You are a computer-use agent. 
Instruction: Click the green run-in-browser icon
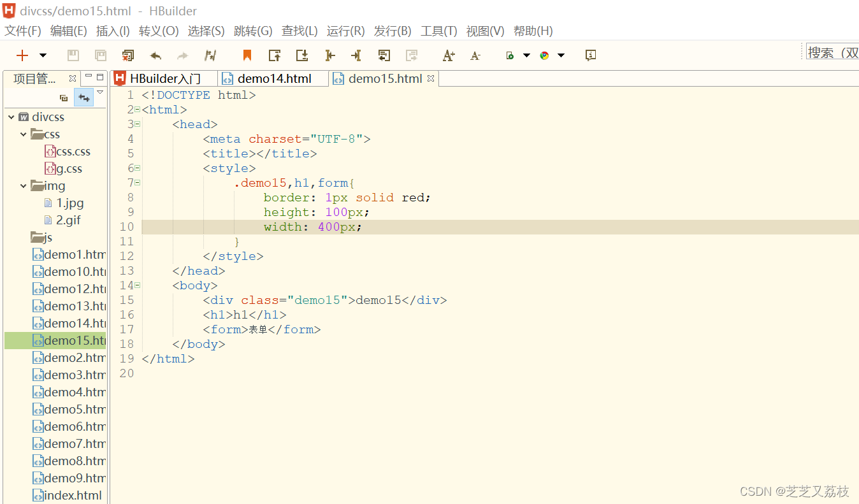[x=510, y=55]
